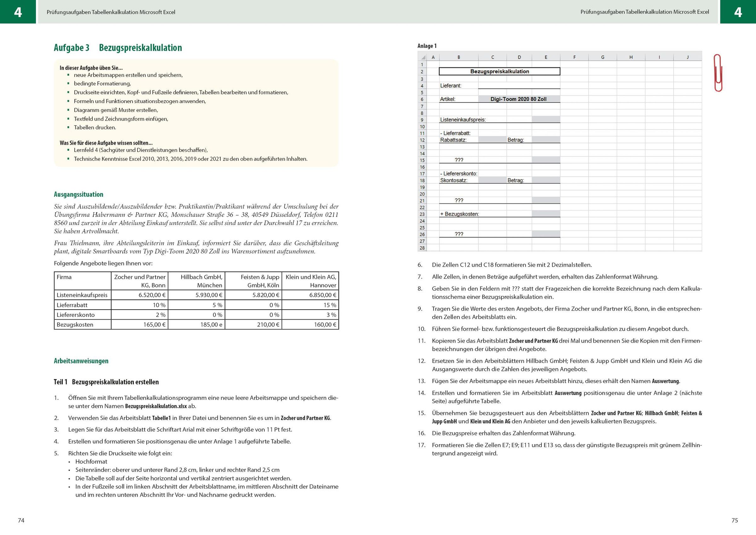Click the cell containing Digi-Toom 2020 80 Zoll
This screenshot has height=535, width=756.
(x=518, y=99)
